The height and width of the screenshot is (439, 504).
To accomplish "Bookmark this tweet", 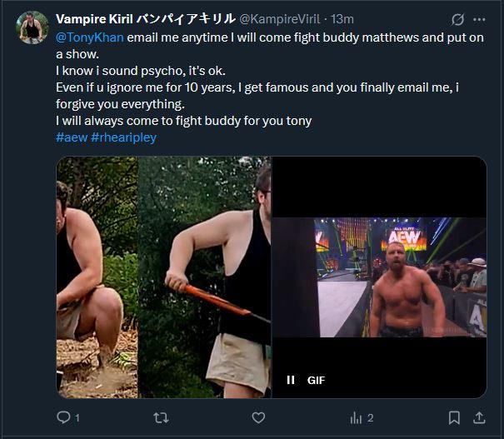I will [454, 417].
